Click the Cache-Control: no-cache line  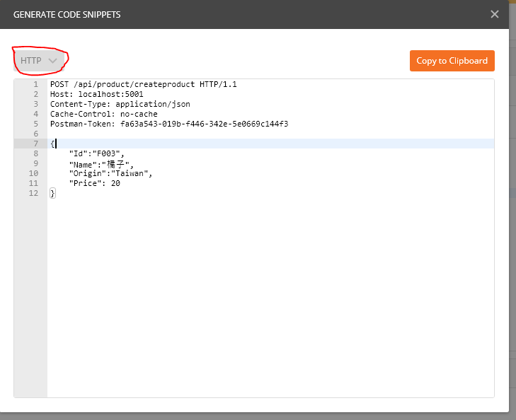(x=103, y=114)
